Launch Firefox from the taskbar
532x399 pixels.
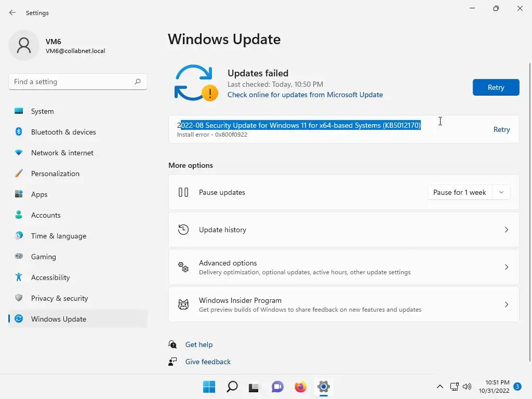point(301,387)
